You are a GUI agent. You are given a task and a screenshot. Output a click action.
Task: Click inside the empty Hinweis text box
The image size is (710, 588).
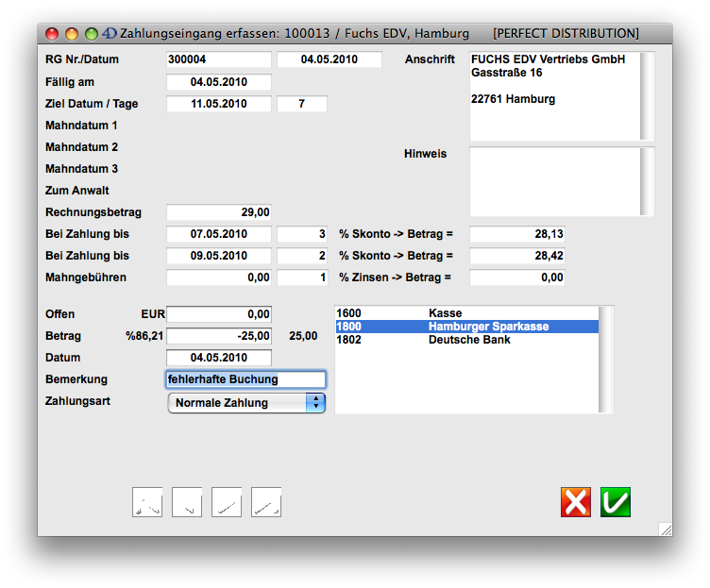tap(553, 181)
